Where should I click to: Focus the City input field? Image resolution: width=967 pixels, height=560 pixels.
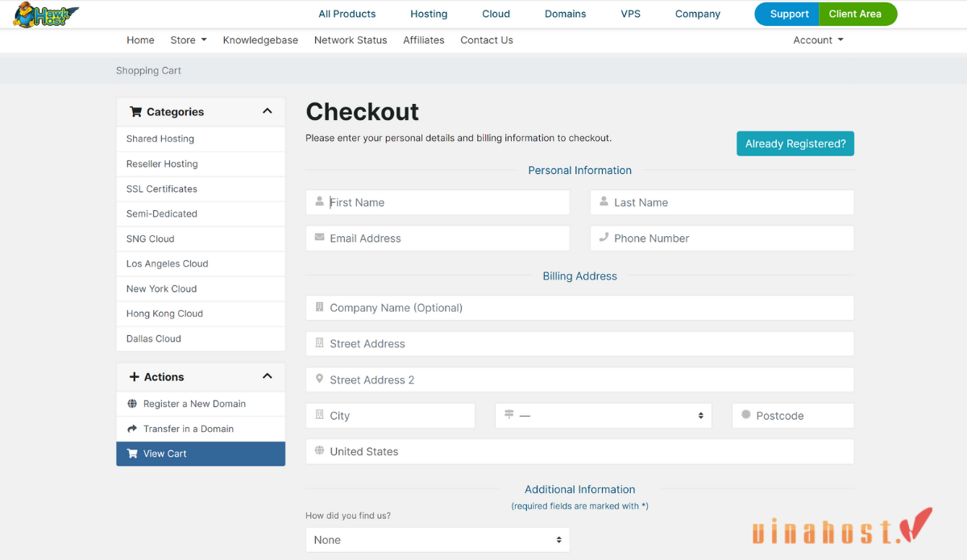pyautogui.click(x=390, y=416)
